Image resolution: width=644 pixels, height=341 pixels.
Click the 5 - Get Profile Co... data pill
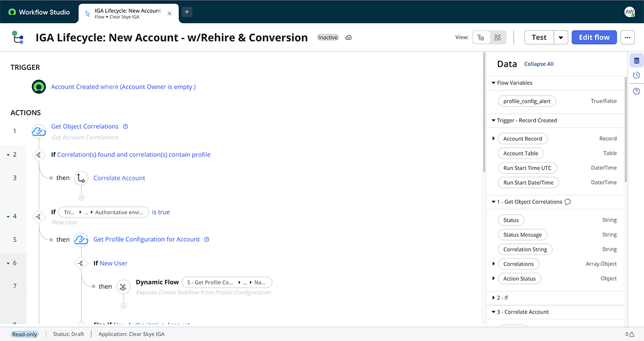(227, 282)
